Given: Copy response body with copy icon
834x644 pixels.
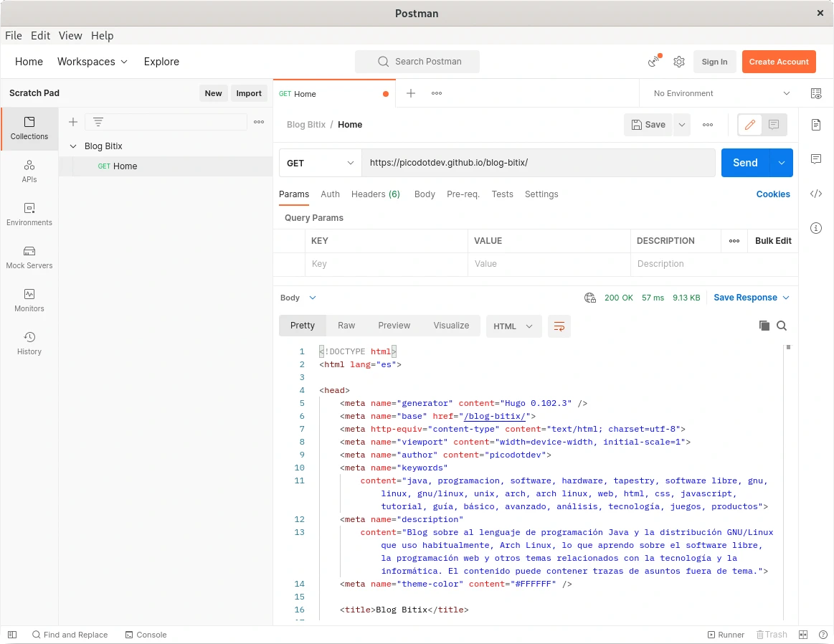Looking at the screenshot, I should 764,326.
